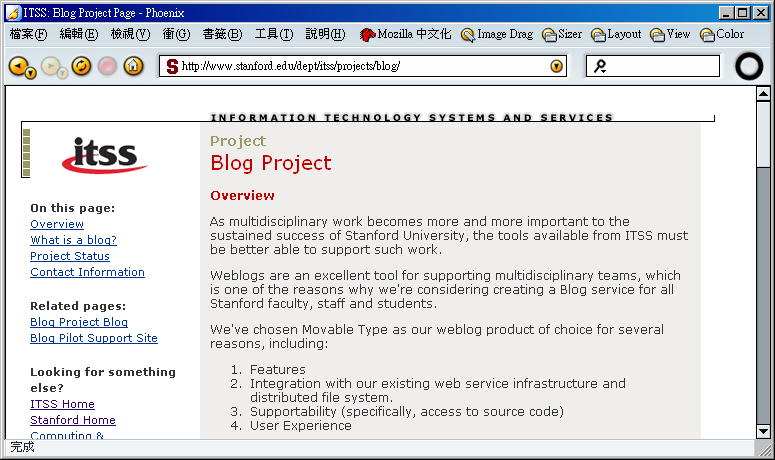Go to the Home page icon
The height and width of the screenshot is (460, 775).
[x=133, y=65]
